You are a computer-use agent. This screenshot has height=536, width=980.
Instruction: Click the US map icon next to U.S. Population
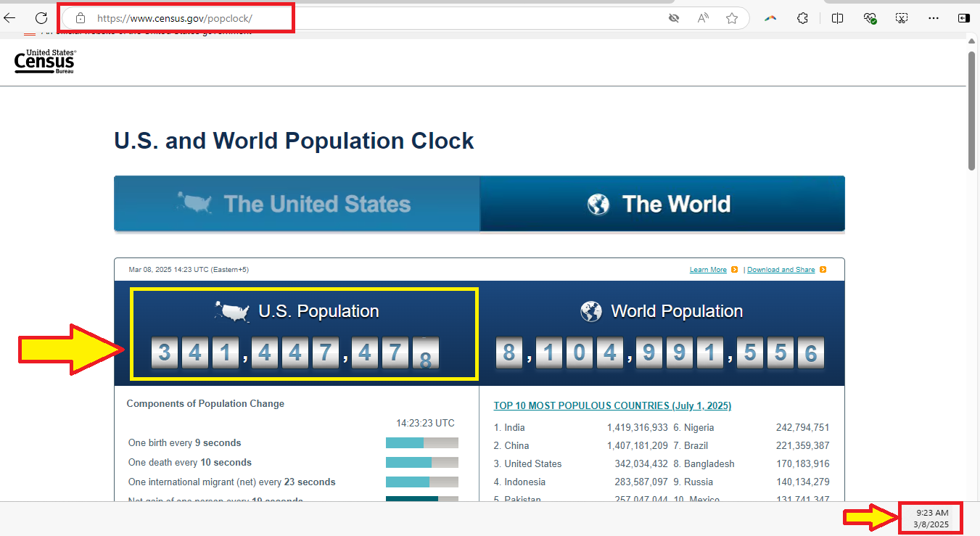point(232,312)
